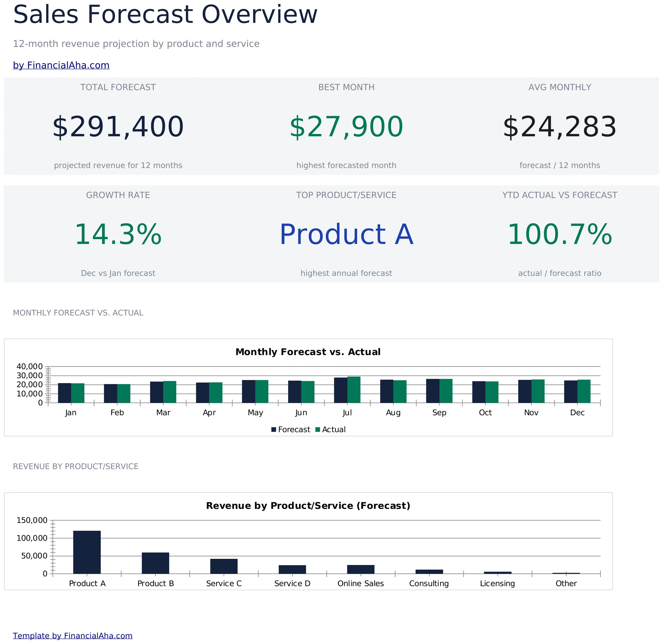Click the 'AVG MONTHLY' card label
Viewport: 663px width, 644px height.
[x=560, y=87]
